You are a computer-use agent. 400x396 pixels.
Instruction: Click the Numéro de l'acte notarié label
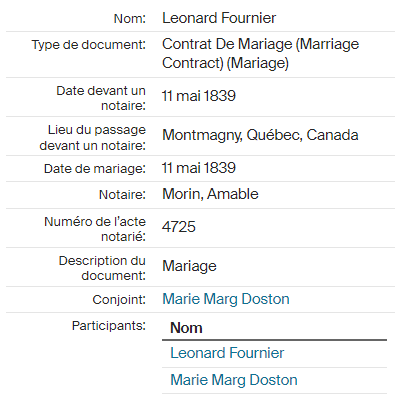pos(95,229)
